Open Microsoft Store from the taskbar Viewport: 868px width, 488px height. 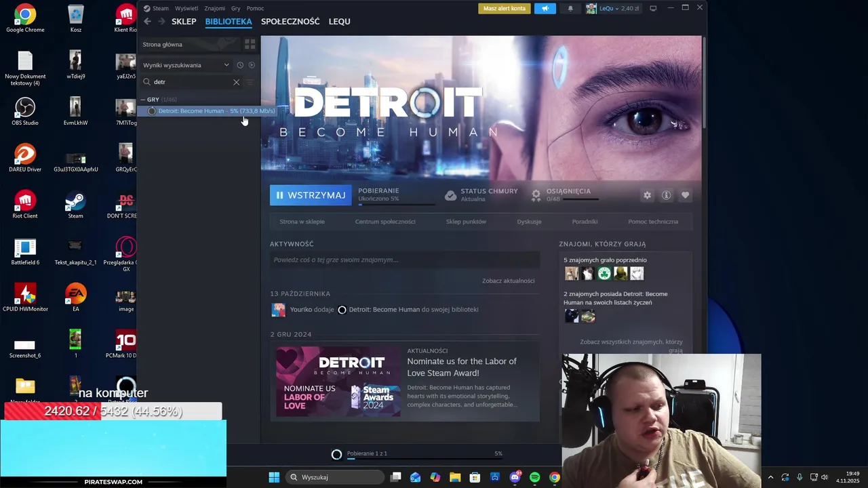(x=475, y=477)
